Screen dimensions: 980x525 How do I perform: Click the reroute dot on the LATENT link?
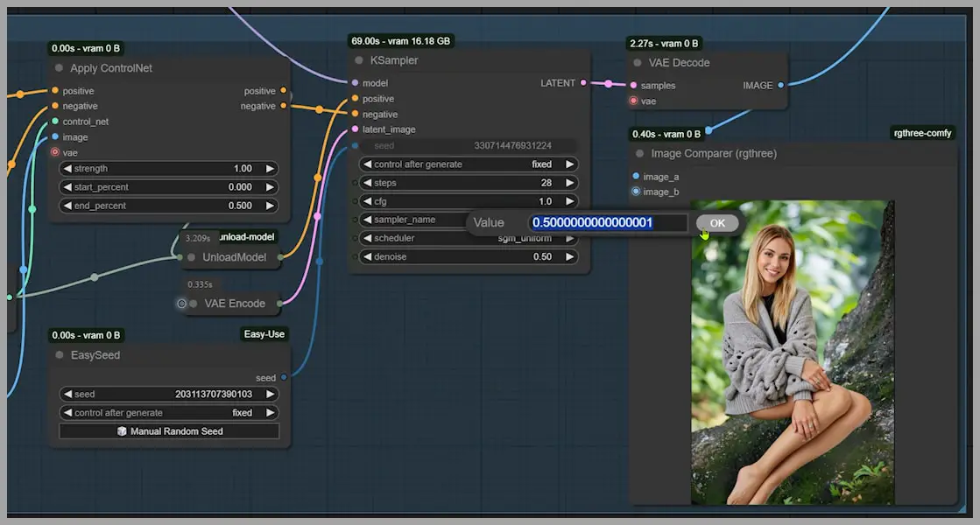pyautogui.click(x=608, y=84)
